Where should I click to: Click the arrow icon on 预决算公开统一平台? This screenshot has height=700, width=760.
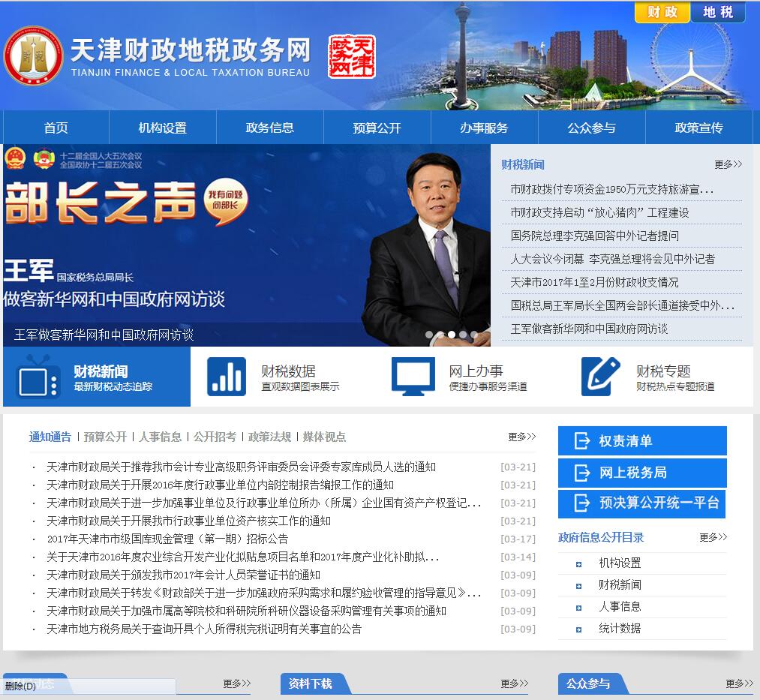[581, 503]
